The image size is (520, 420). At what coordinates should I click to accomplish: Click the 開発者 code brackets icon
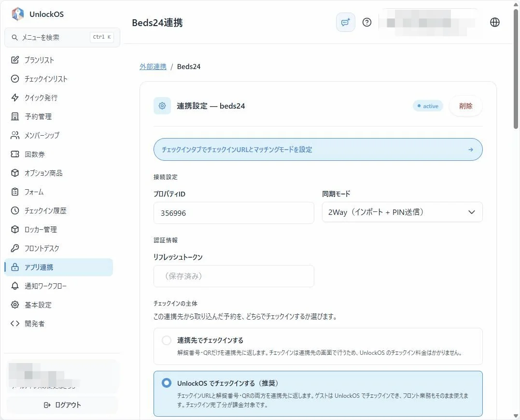coord(15,323)
